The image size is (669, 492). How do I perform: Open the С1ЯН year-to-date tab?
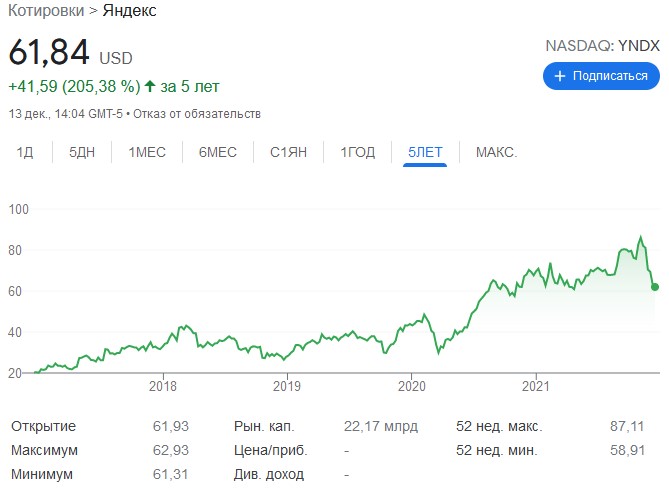288,152
